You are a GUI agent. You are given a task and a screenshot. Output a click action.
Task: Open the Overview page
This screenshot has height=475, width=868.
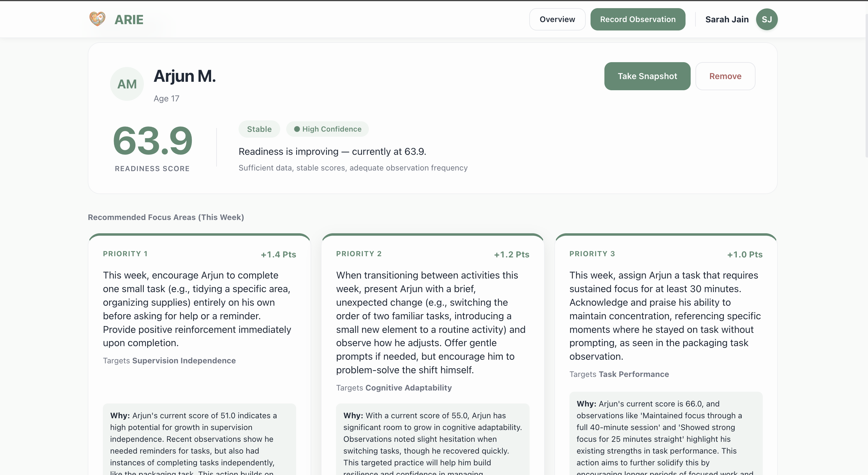557,19
